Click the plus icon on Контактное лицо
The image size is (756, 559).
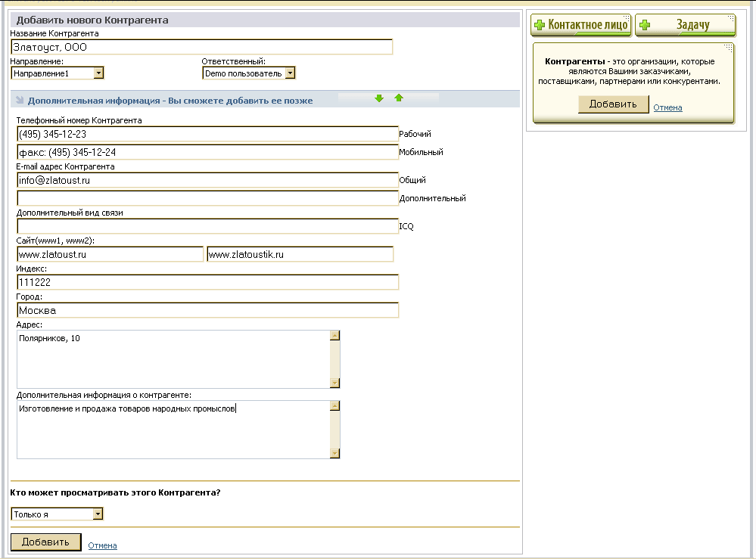540,25
